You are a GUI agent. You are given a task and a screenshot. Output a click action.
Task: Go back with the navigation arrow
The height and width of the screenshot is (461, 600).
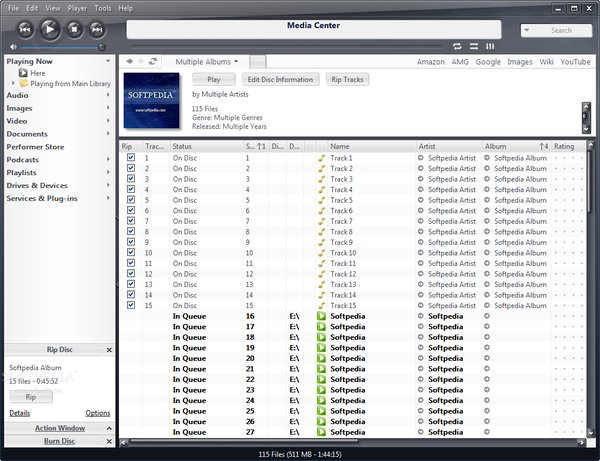129,61
